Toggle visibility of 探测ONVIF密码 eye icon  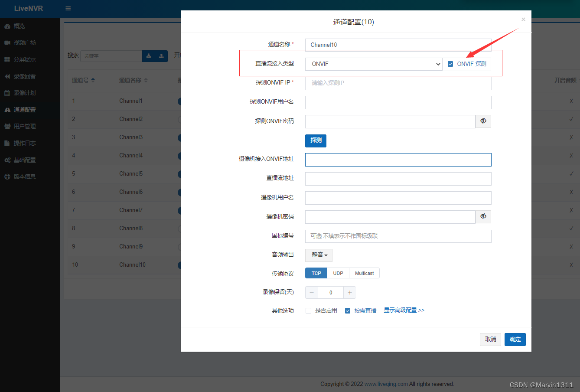pos(483,121)
